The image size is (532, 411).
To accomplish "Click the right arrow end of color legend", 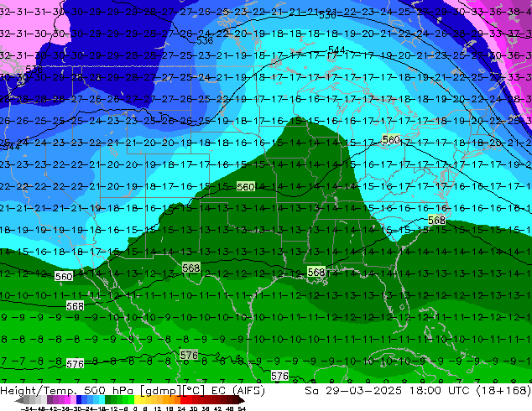I will click(x=242, y=400).
